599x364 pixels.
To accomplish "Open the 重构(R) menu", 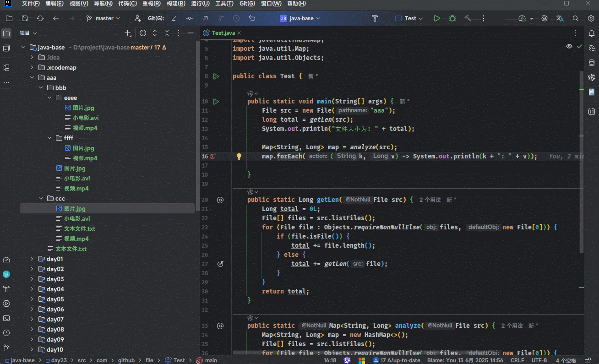I will (x=151, y=4).
